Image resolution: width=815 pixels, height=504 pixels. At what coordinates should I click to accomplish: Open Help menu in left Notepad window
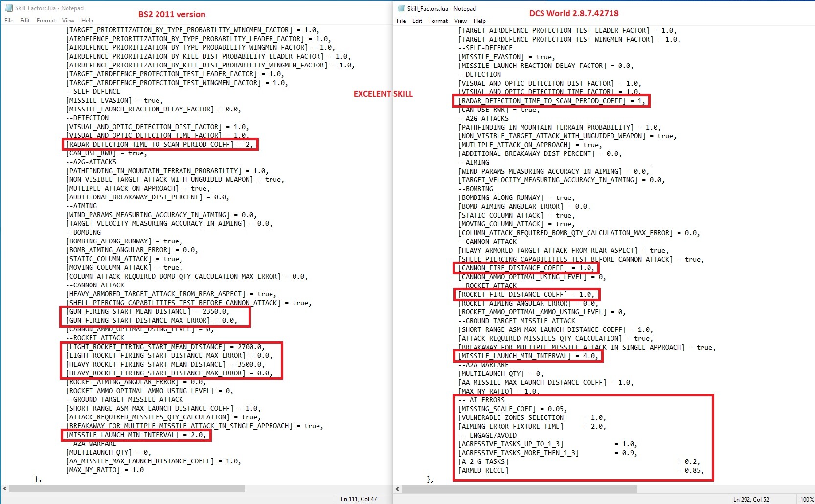click(x=87, y=21)
